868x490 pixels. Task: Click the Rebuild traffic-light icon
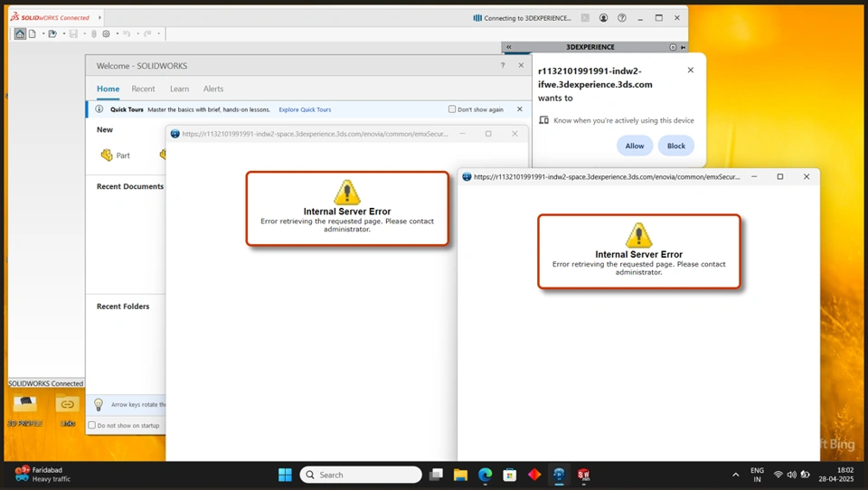click(93, 33)
